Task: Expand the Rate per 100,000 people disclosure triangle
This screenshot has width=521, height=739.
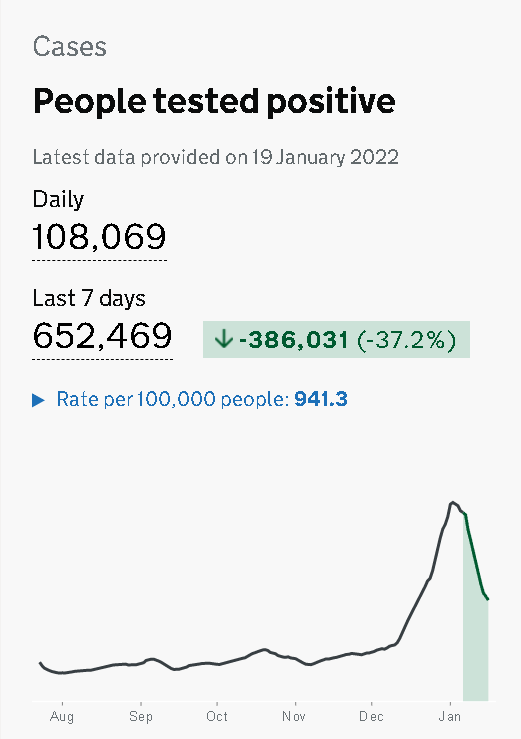Action: pyautogui.click(x=38, y=400)
